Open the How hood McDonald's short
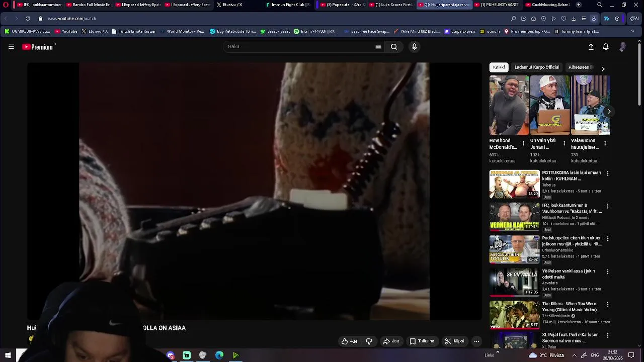This screenshot has height=362, width=644. [509, 106]
